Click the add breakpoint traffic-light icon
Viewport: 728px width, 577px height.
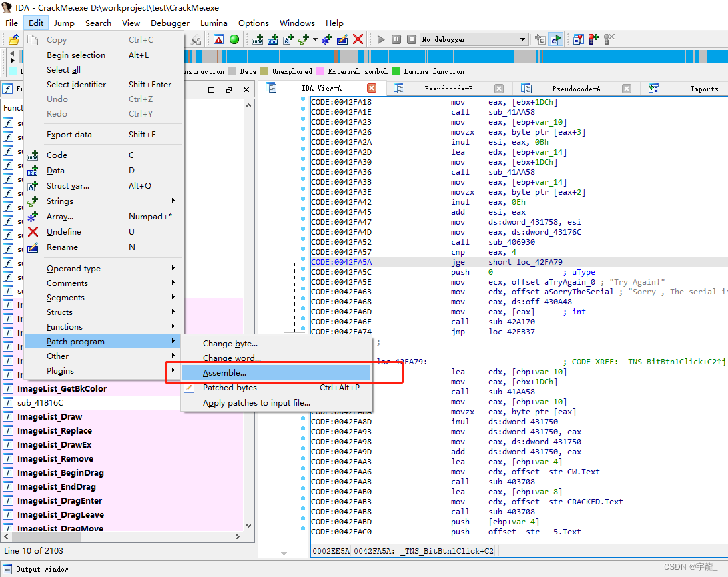pos(594,39)
